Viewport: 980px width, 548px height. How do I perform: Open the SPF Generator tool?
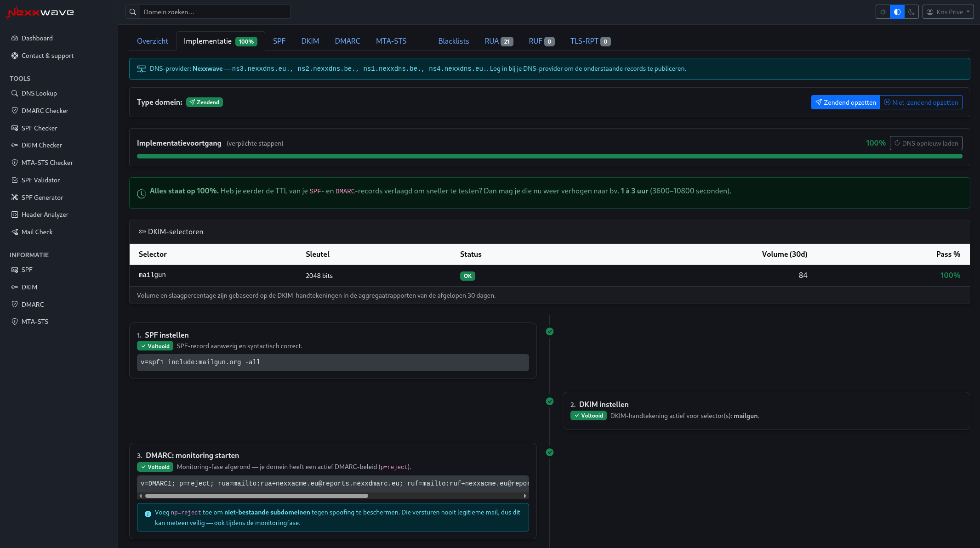(x=42, y=198)
